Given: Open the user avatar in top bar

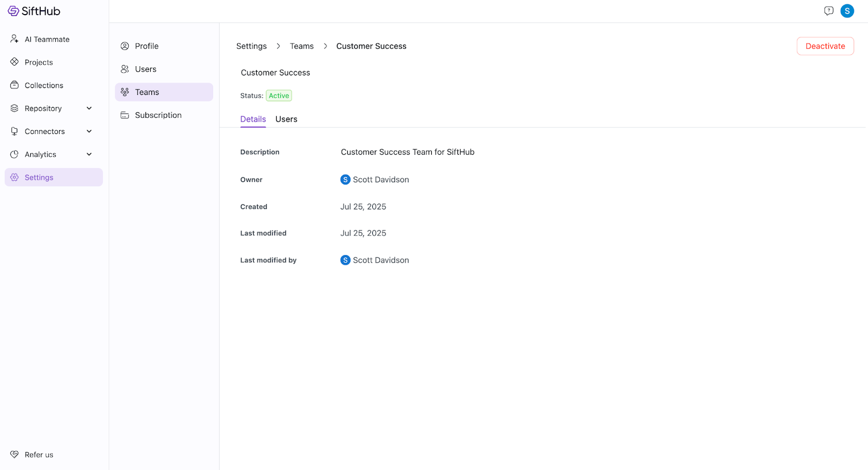Looking at the screenshot, I should [847, 11].
